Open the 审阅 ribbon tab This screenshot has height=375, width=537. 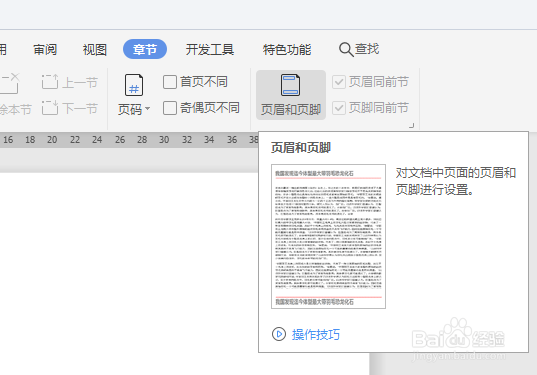[x=45, y=50]
